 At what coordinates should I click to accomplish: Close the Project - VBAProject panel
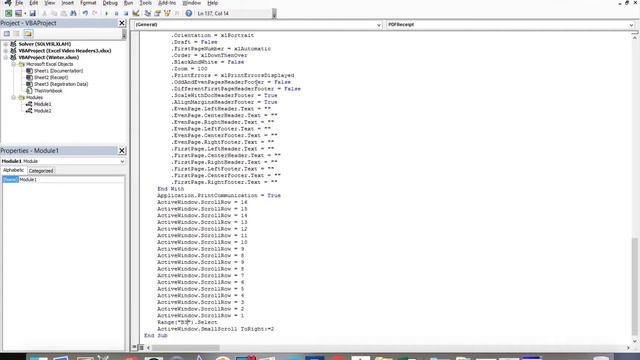point(122,23)
